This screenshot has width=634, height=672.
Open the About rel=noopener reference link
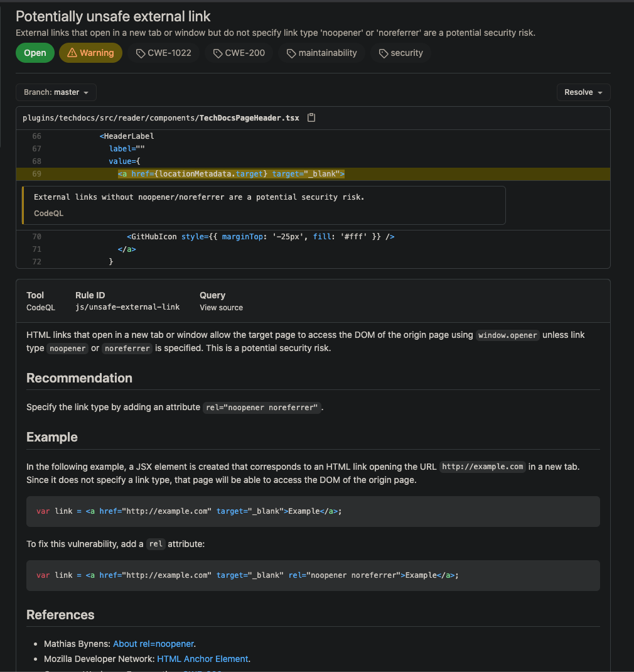[x=153, y=644]
